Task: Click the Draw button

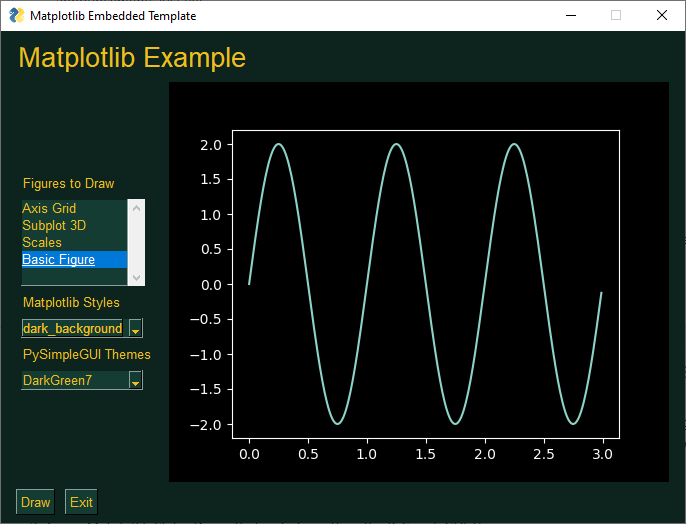Action: [35, 502]
